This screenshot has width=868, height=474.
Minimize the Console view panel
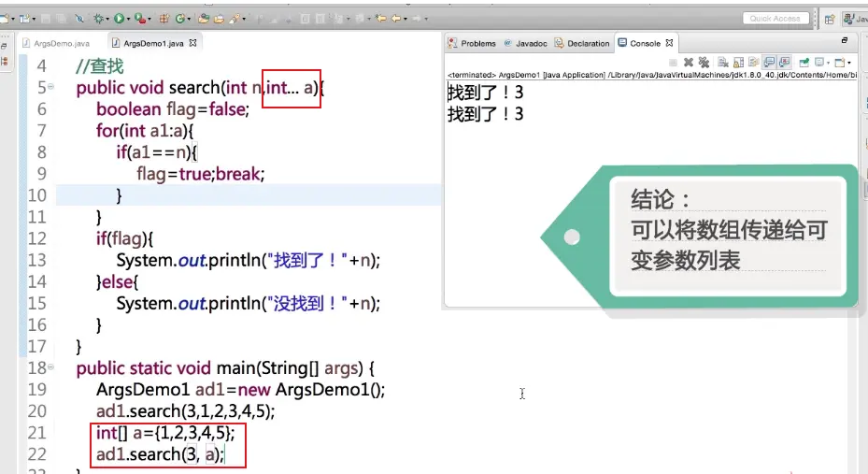(x=845, y=40)
